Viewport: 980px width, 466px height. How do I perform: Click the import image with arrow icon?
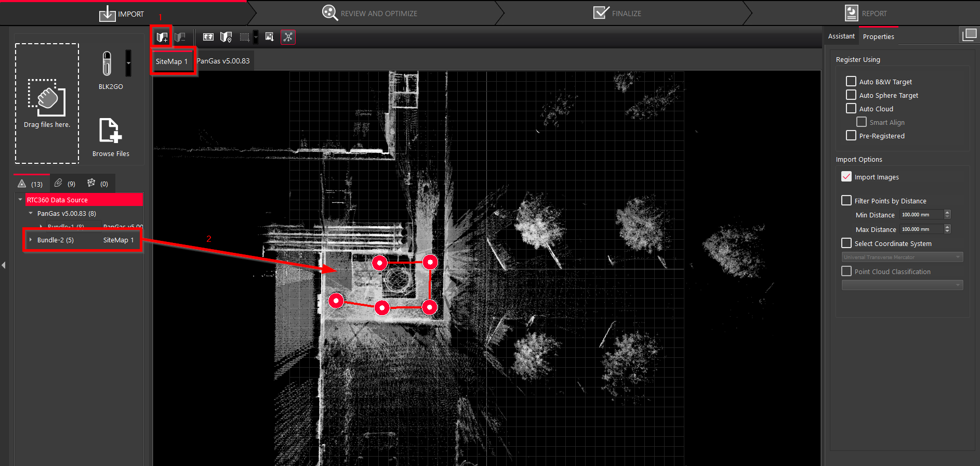click(269, 37)
